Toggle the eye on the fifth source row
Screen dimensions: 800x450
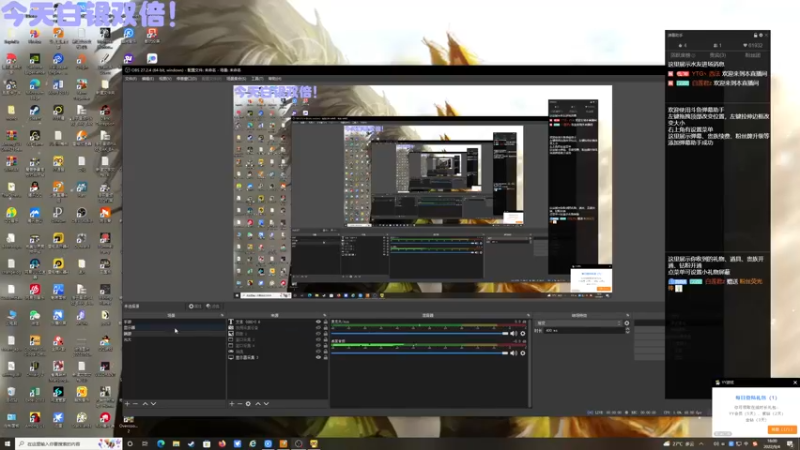[x=318, y=345]
